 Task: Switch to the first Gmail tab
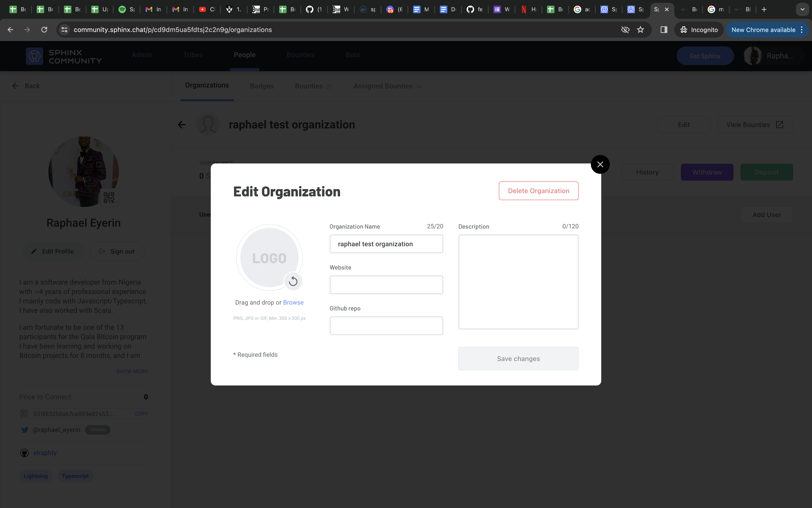pyautogui.click(x=153, y=9)
